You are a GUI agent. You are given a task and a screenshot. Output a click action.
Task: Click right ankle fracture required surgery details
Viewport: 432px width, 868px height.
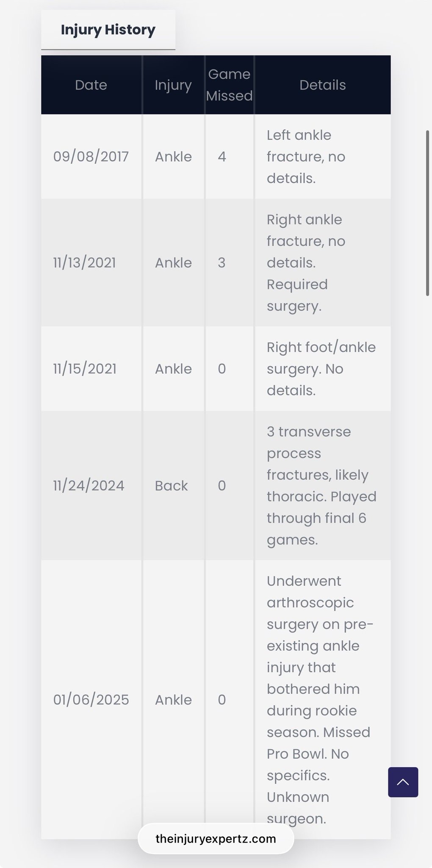(306, 262)
